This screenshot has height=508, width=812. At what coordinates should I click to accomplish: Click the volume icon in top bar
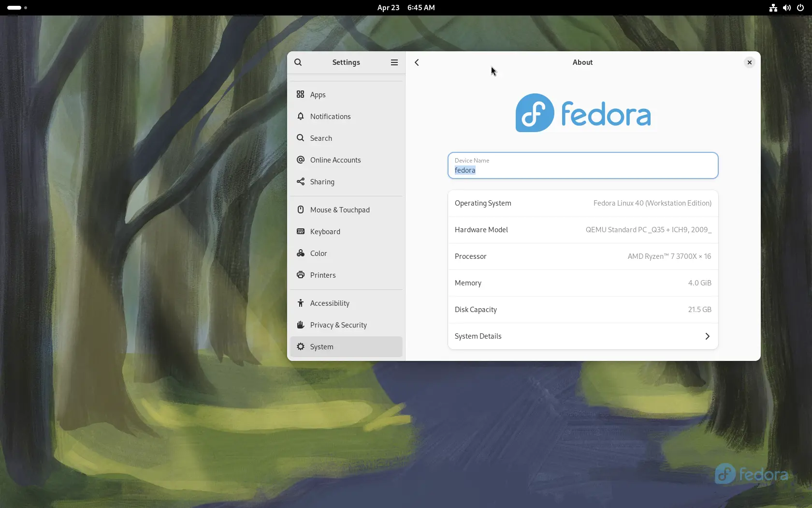[x=787, y=8]
